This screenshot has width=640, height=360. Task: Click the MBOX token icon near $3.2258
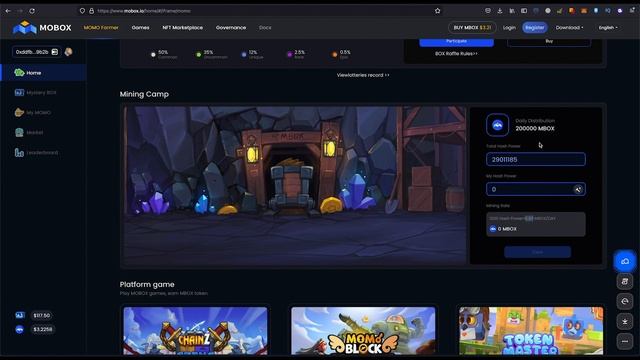pos(20,329)
